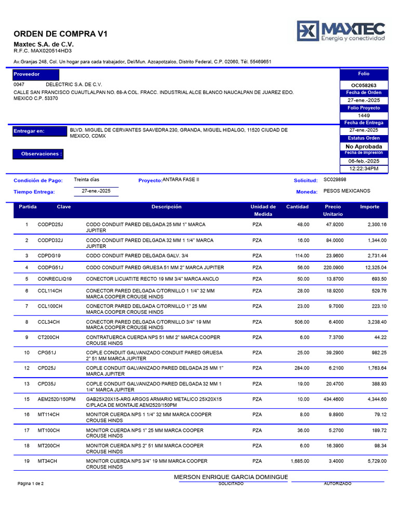The image size is (399, 532).
Task: Select the project name ANTARA FASE II
Action: (x=181, y=180)
